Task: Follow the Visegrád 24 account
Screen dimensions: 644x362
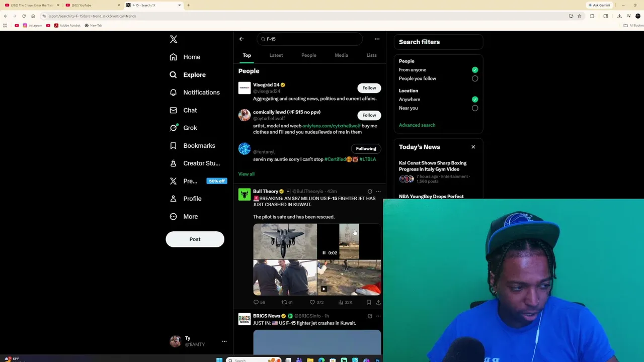Action: point(369,88)
